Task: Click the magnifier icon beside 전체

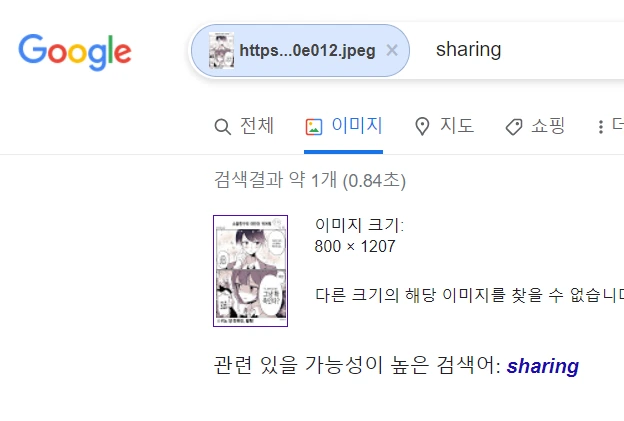Action: [x=222, y=127]
